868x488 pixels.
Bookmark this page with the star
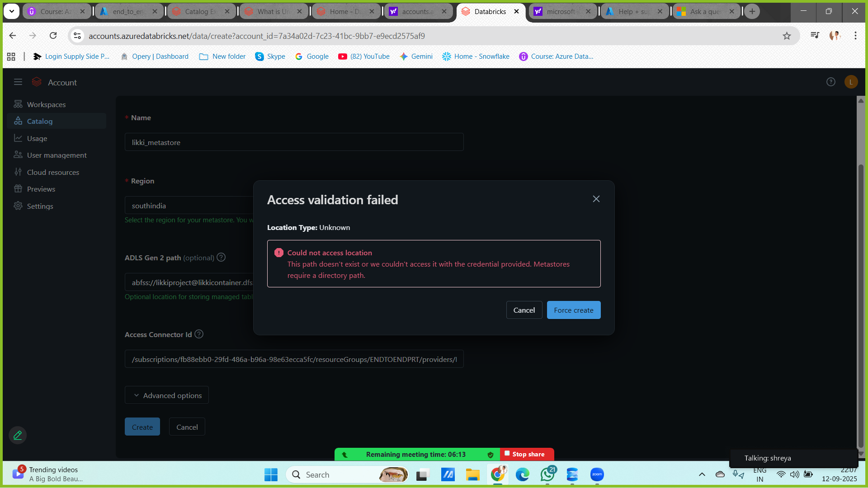coord(787,36)
